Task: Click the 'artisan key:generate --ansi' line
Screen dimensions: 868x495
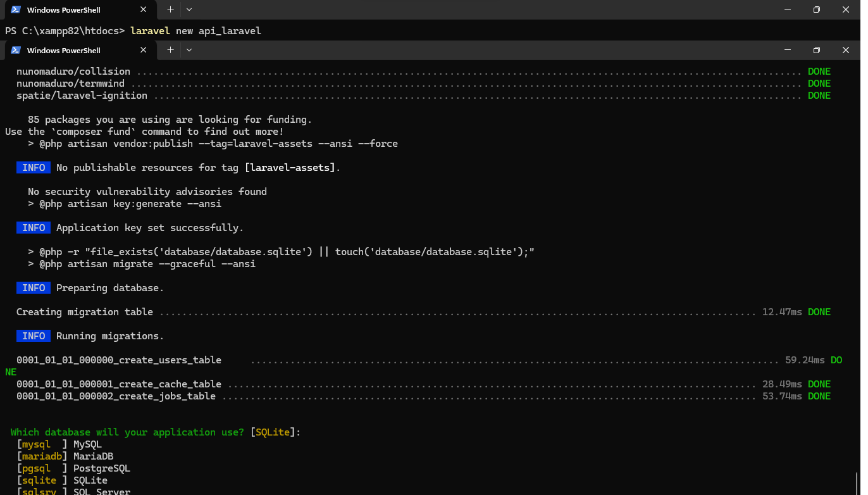Action: coord(125,204)
